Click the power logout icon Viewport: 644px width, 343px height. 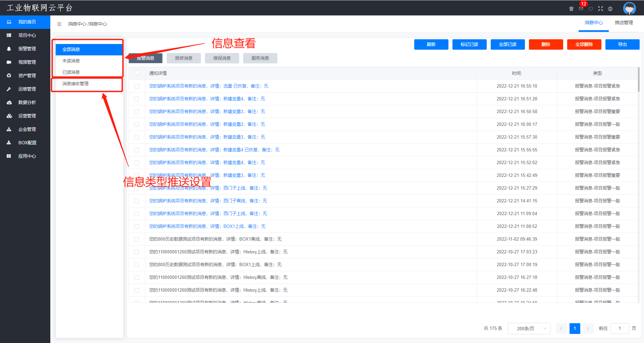coord(591,9)
